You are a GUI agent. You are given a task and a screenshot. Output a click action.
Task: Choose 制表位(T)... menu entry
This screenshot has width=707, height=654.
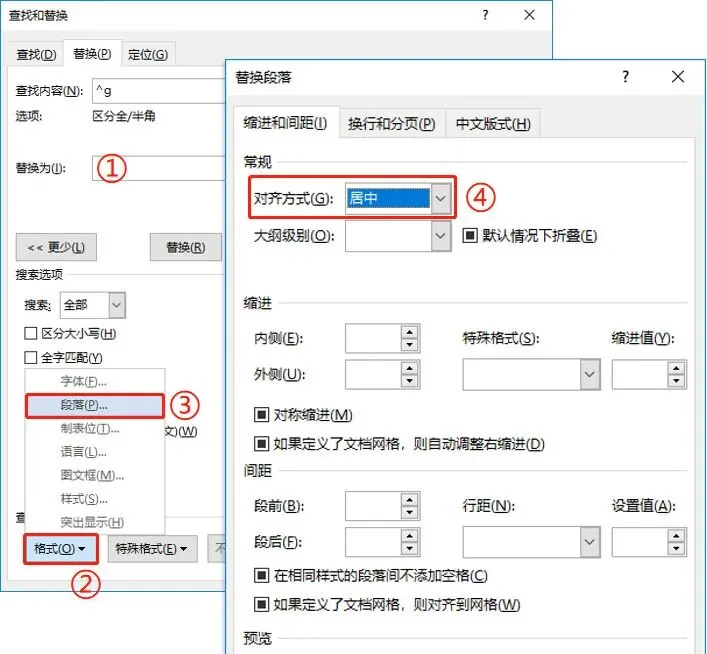95,428
